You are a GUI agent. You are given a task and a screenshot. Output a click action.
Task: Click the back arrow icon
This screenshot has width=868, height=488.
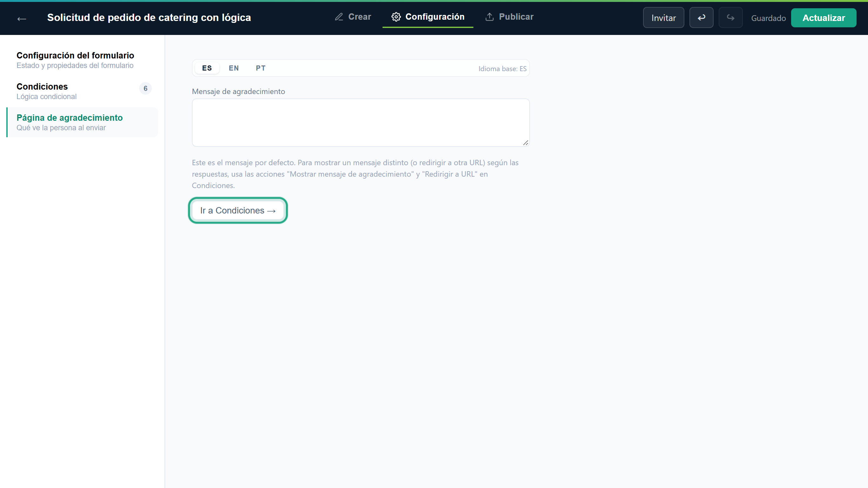coord(22,19)
